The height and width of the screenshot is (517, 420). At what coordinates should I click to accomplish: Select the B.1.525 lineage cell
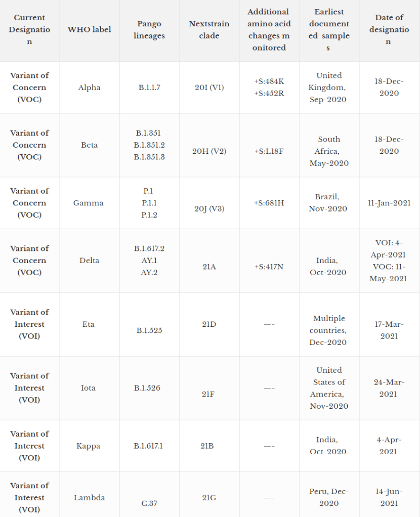tap(149, 330)
